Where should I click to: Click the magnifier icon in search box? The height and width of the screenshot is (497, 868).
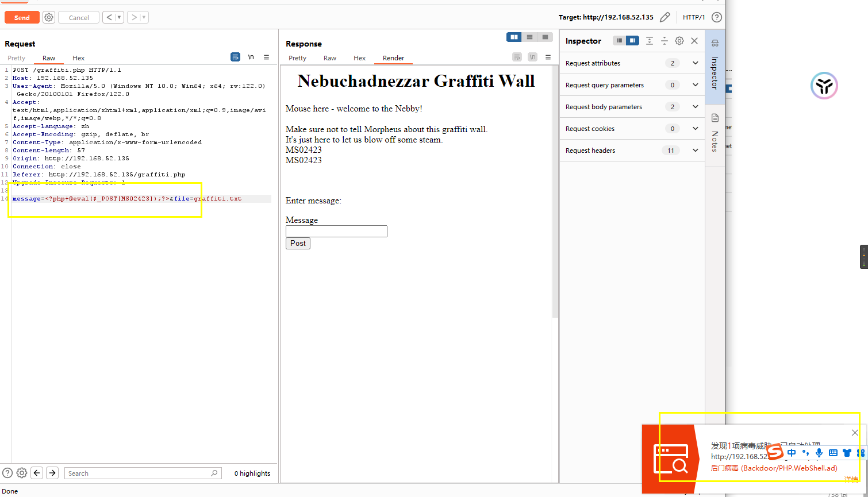tap(214, 473)
